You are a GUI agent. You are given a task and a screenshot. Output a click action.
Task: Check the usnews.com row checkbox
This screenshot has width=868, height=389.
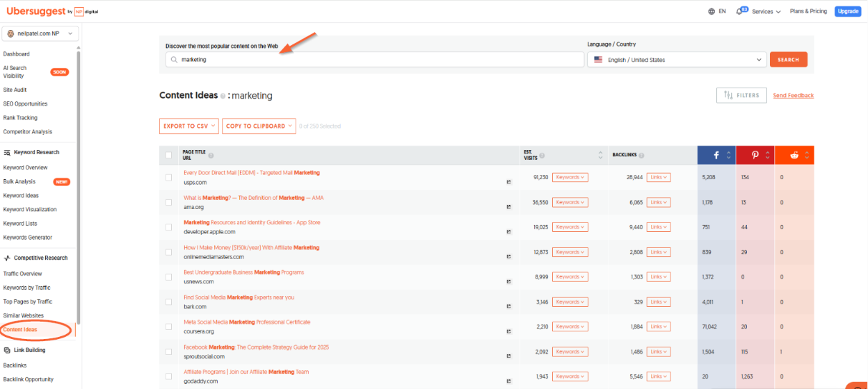point(168,277)
